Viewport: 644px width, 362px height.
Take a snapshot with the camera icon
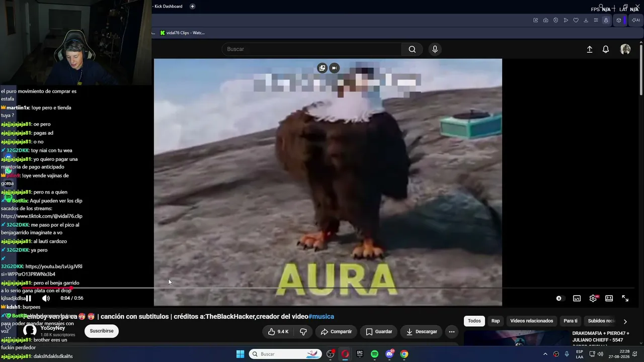click(546, 20)
